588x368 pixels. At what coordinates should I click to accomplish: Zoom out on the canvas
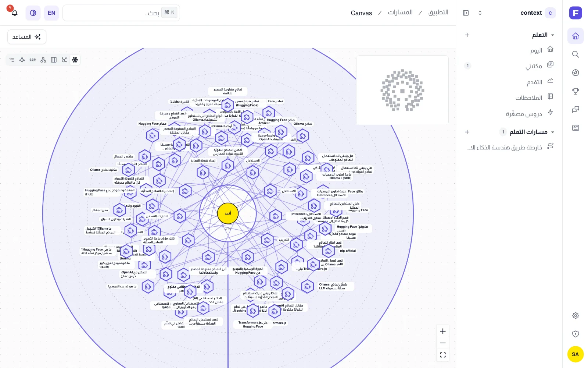[443, 343]
